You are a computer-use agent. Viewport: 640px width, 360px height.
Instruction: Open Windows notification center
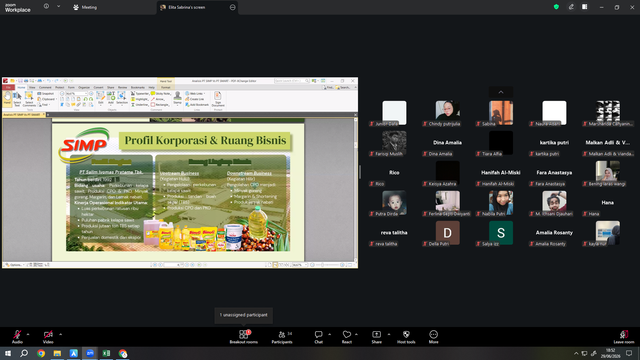[x=629, y=353]
